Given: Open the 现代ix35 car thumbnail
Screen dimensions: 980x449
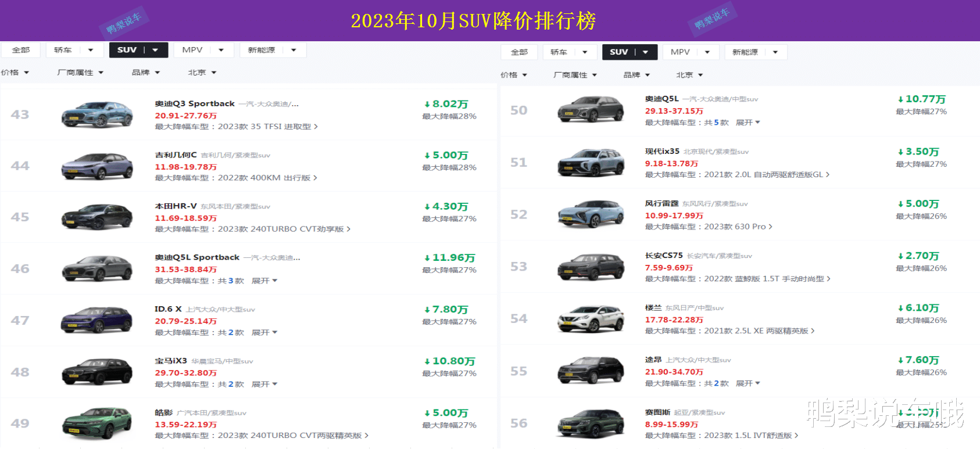Looking at the screenshot, I should 591,162.
